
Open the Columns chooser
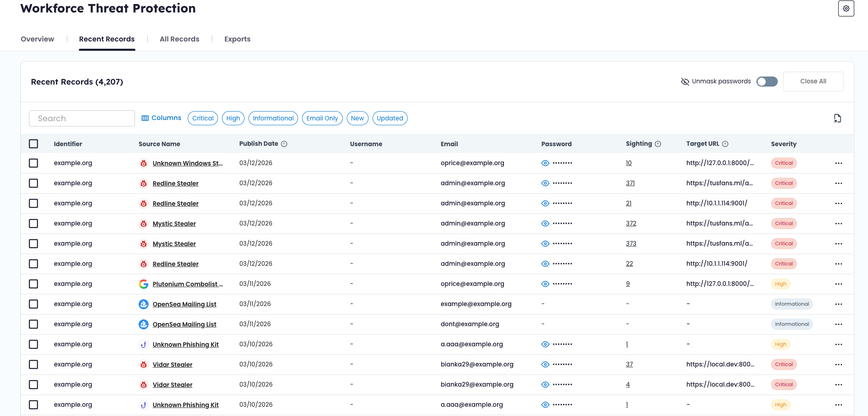tap(161, 118)
